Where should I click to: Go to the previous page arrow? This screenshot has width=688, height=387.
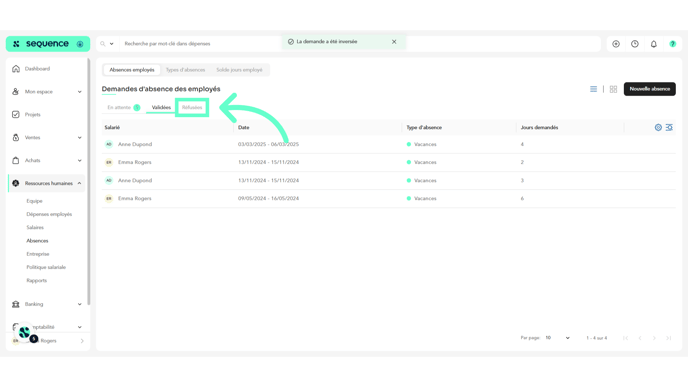pos(640,338)
